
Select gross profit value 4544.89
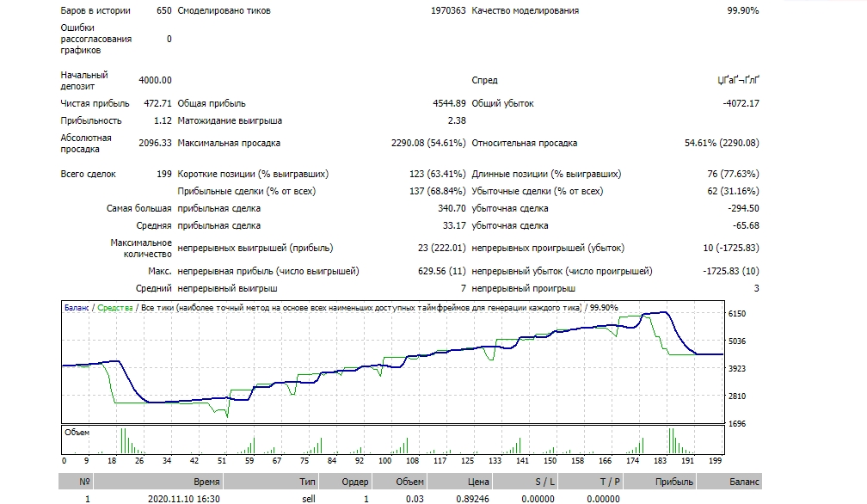coord(449,103)
